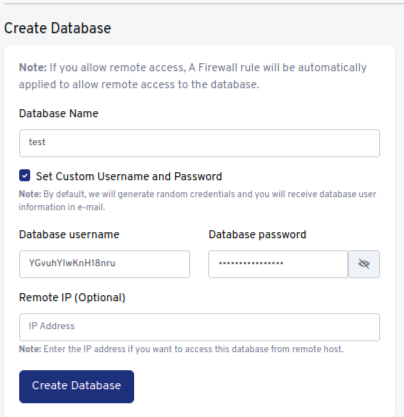Toggle password visibility with the crossed-eye icon
Image resolution: width=404 pixels, height=417 pixels.
(364, 264)
